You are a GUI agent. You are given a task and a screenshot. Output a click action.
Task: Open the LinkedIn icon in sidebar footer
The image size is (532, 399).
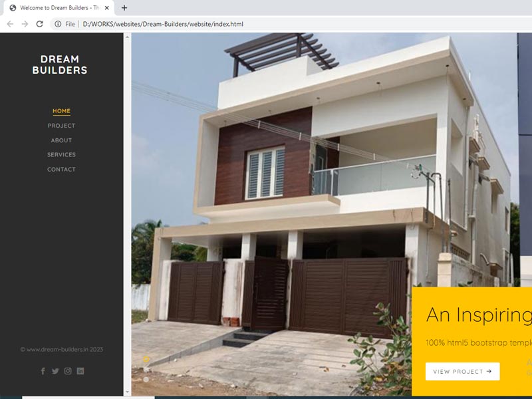(x=80, y=371)
